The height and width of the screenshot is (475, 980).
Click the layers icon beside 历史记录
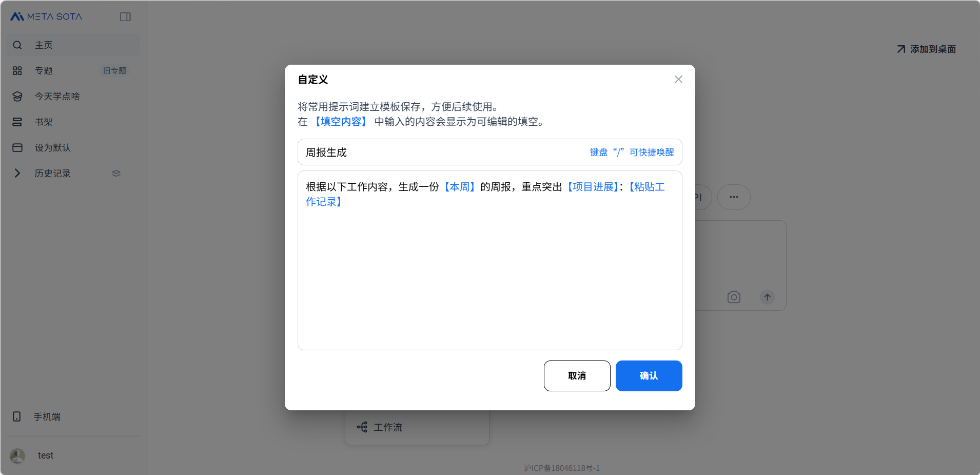pyautogui.click(x=116, y=174)
